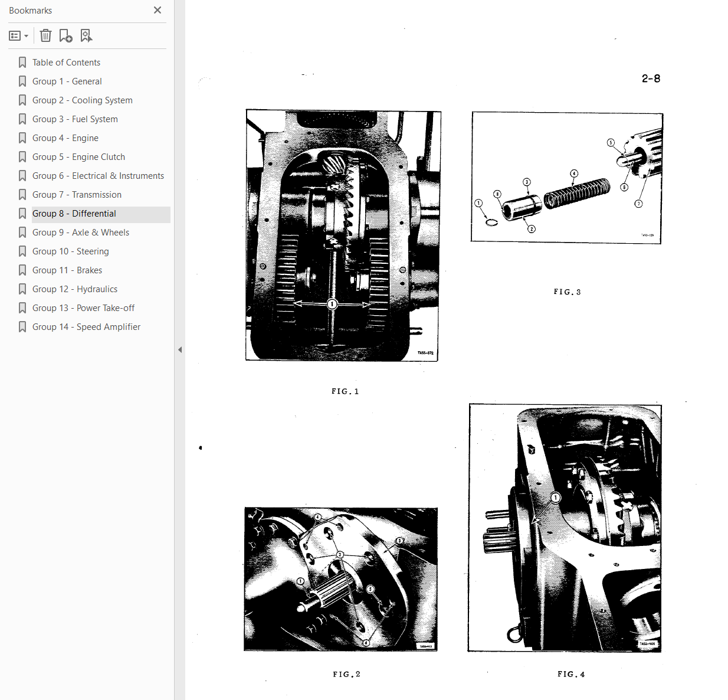The image size is (728, 700).
Task: Click the add new bookmark icon
Action: pyautogui.click(x=65, y=36)
